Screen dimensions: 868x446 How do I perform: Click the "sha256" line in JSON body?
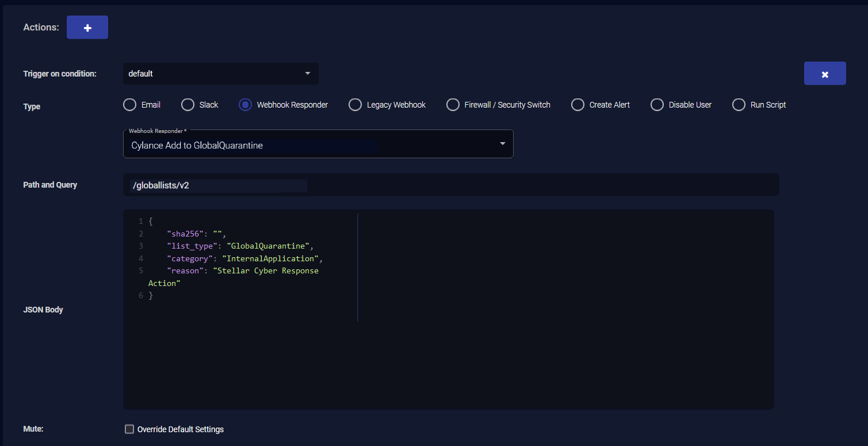(x=197, y=234)
